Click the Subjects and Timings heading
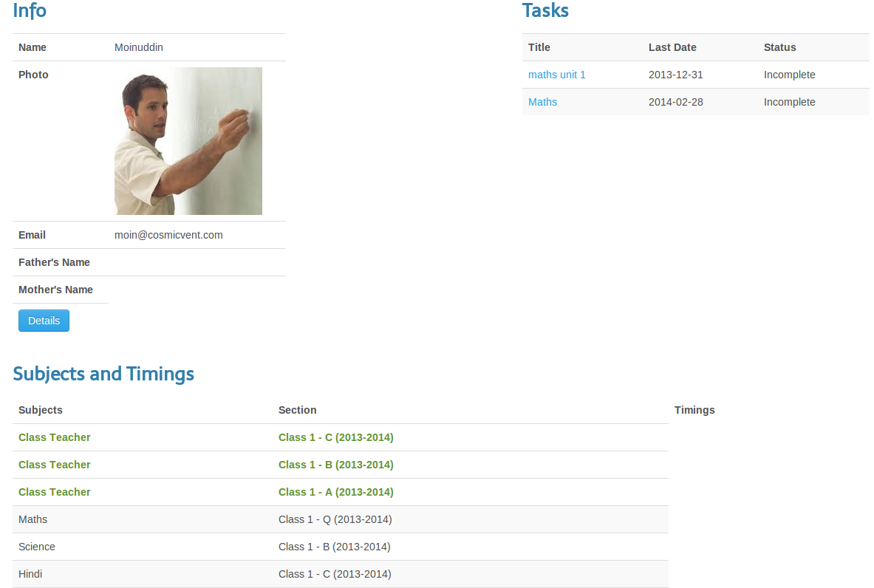The height and width of the screenshot is (588, 874). coord(103,374)
